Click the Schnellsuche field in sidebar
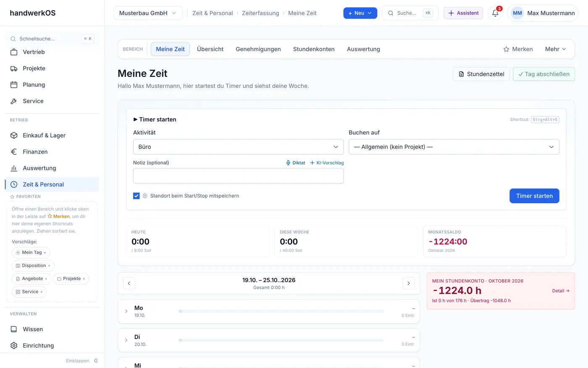The height and width of the screenshot is (368, 588). (52, 39)
